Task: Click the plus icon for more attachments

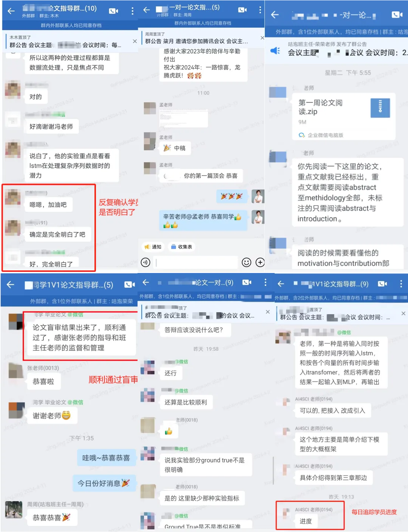Action: tap(260, 262)
